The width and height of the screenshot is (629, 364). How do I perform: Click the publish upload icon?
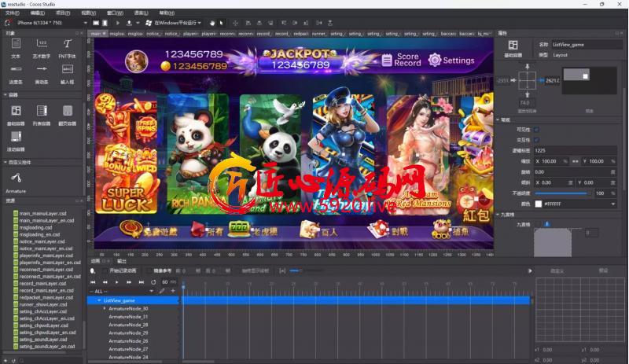pos(129,24)
